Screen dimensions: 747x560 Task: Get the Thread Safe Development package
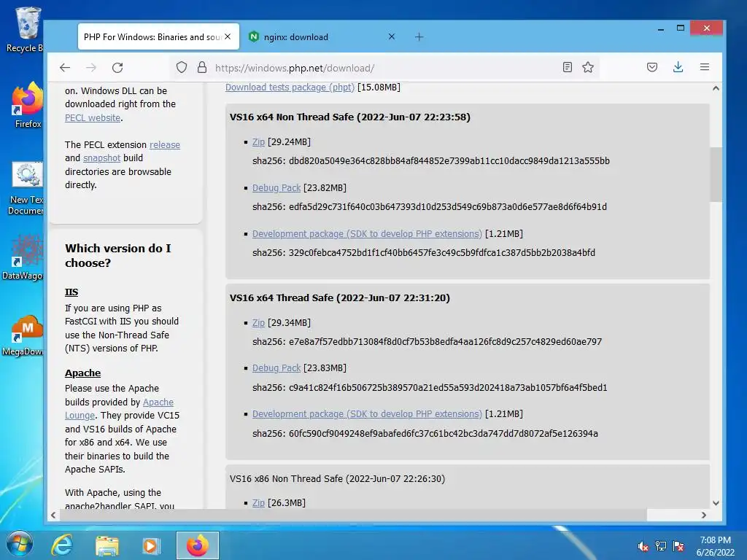click(367, 414)
